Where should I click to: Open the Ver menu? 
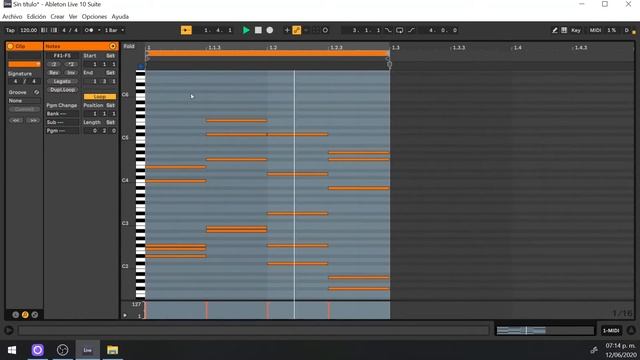[73, 17]
